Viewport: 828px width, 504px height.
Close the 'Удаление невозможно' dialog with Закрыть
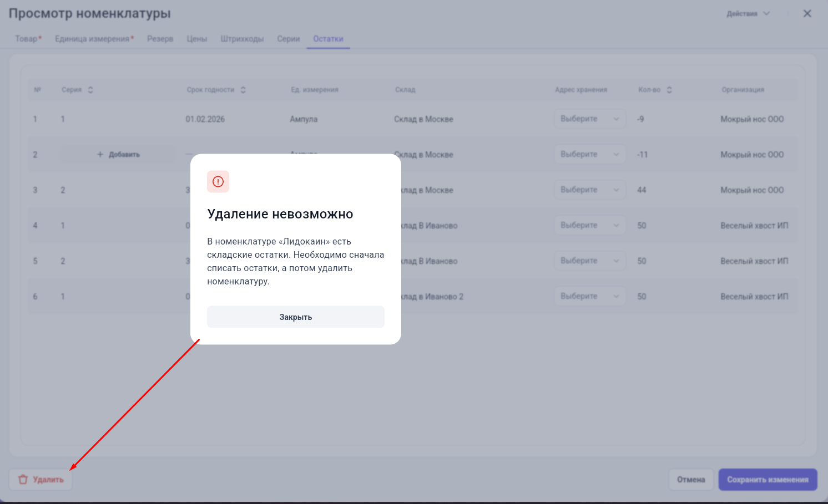pyautogui.click(x=295, y=317)
